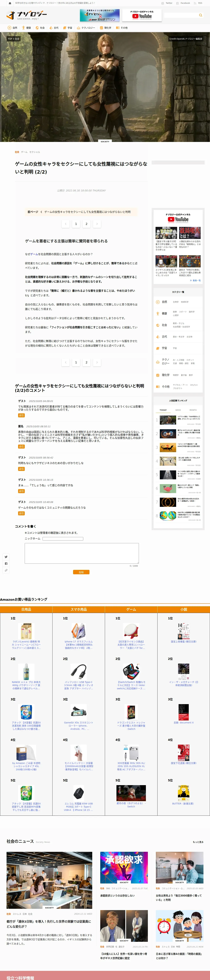The height and width of the screenshot is (980, 210).
Task: Click the next-page arrow in the upper pagination
Action: (x=97, y=224)
